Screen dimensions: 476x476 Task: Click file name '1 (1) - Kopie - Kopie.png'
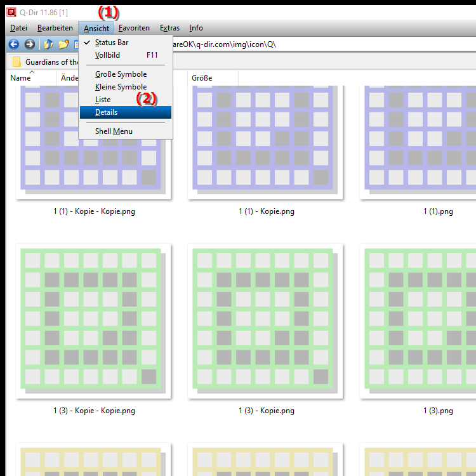(x=94, y=211)
